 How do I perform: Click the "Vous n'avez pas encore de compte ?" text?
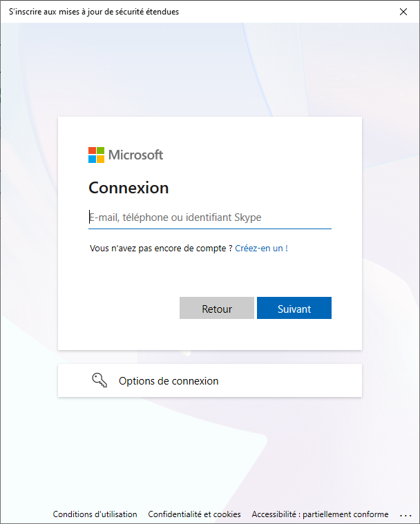pos(161,248)
